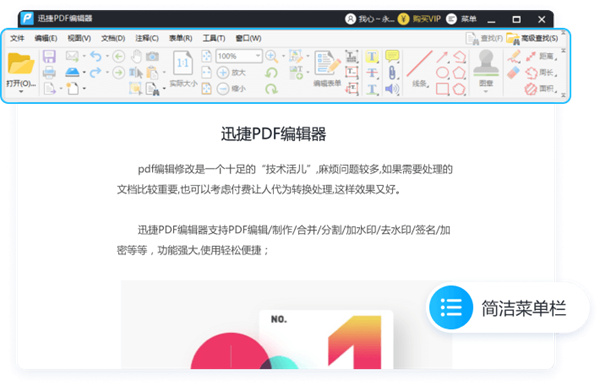The image size is (600, 386).
Task: Select the Hand tool
Action: pos(136,56)
